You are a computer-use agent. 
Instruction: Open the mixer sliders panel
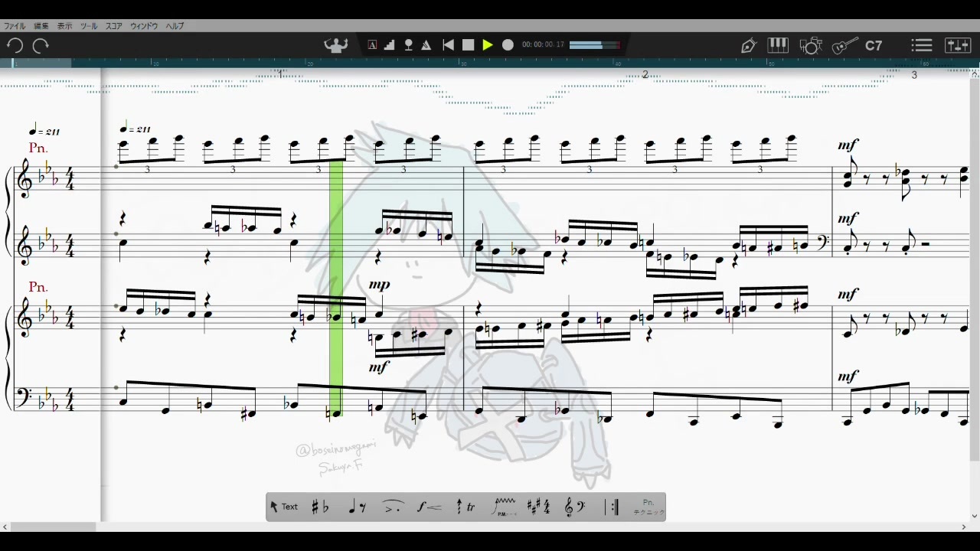click(x=958, y=46)
